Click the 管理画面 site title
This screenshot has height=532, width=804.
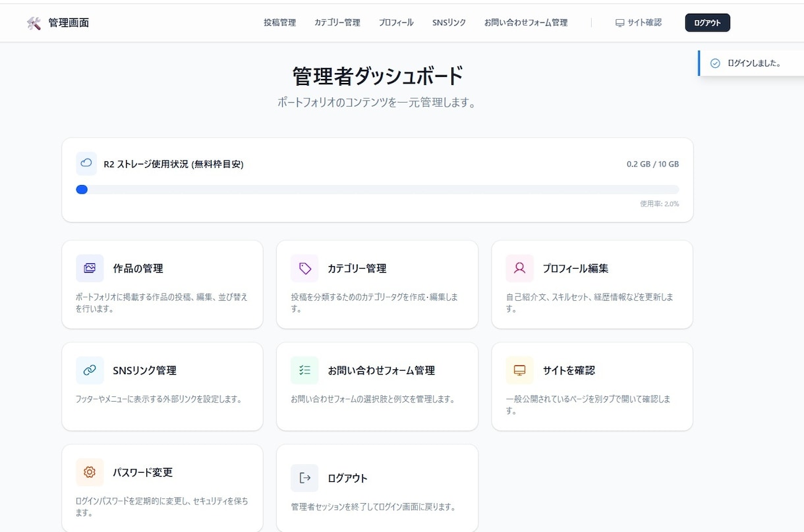[69, 23]
